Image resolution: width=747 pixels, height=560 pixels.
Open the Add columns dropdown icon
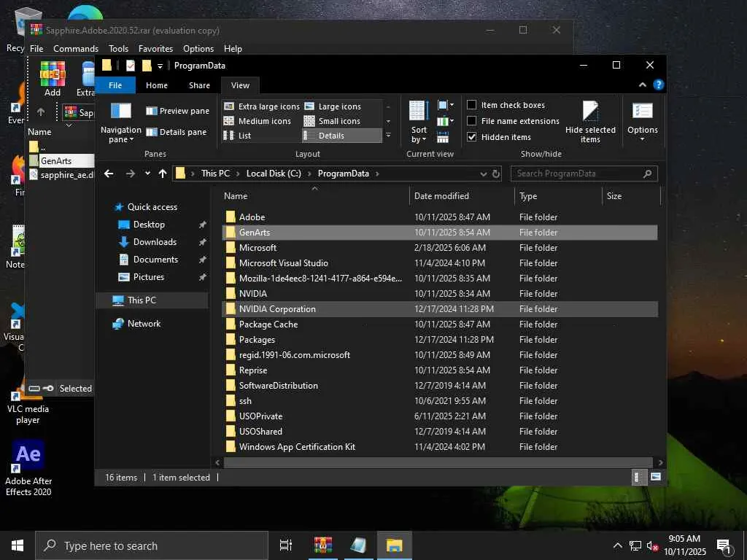point(446,122)
